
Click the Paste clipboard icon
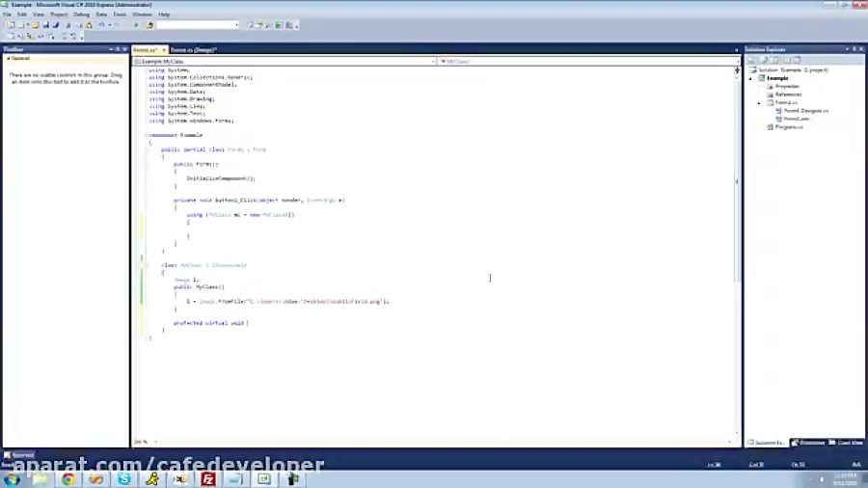(89, 25)
